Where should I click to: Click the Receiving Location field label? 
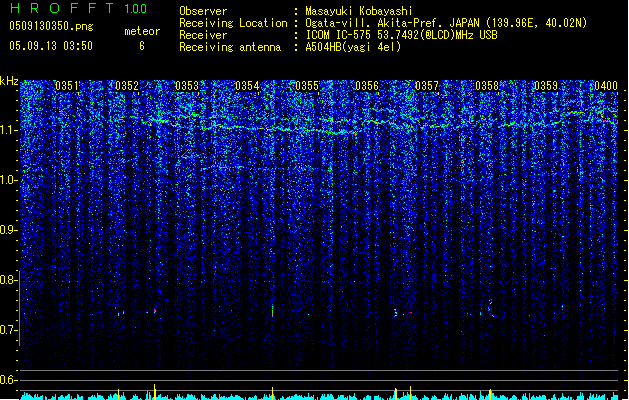(233, 23)
